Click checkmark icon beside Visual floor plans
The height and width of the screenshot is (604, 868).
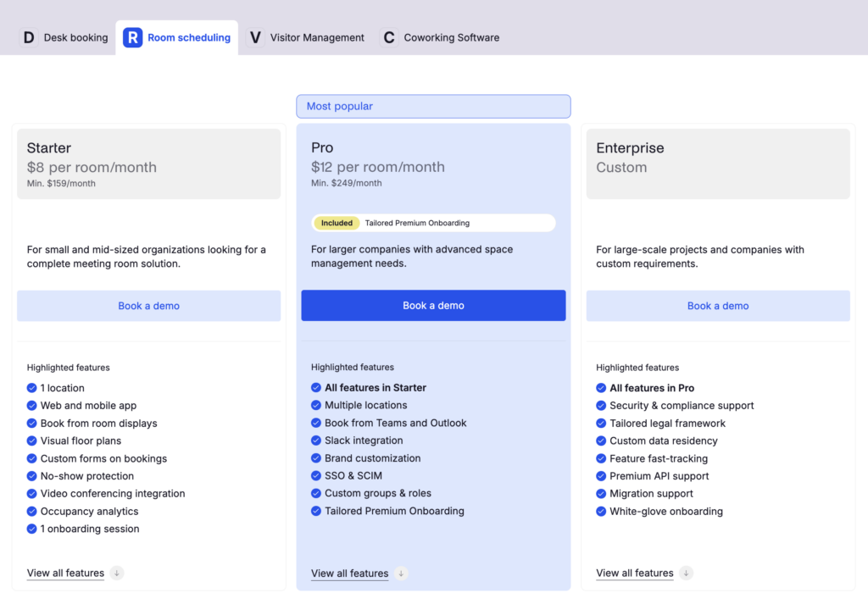(32, 441)
